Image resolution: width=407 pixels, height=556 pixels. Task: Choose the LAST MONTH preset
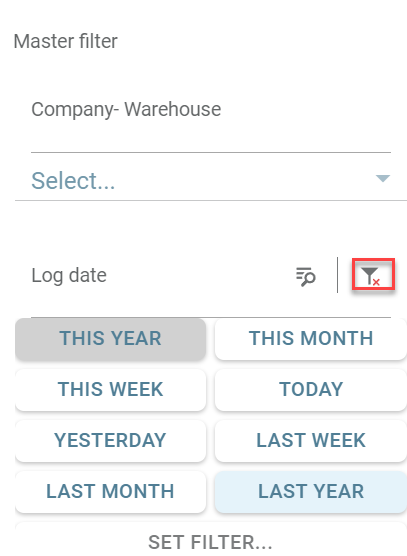[x=111, y=491]
